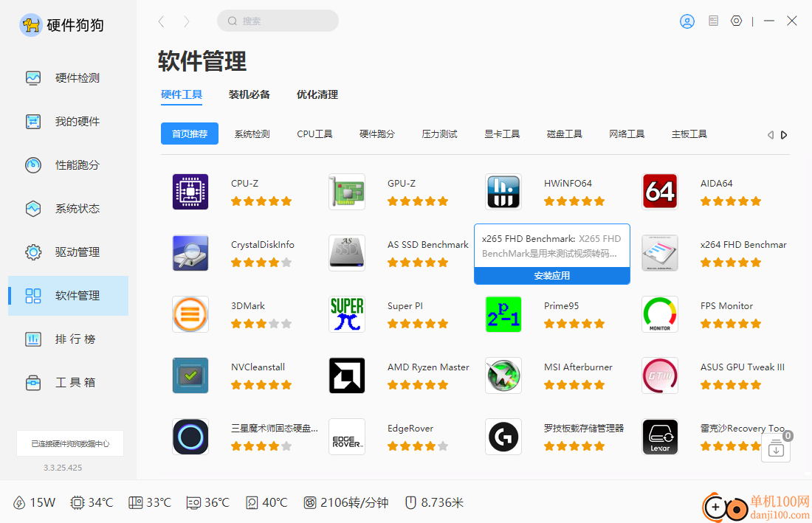This screenshot has width=812, height=523.
Task: Open 排行榜 in the sidebar
Action: (x=69, y=339)
